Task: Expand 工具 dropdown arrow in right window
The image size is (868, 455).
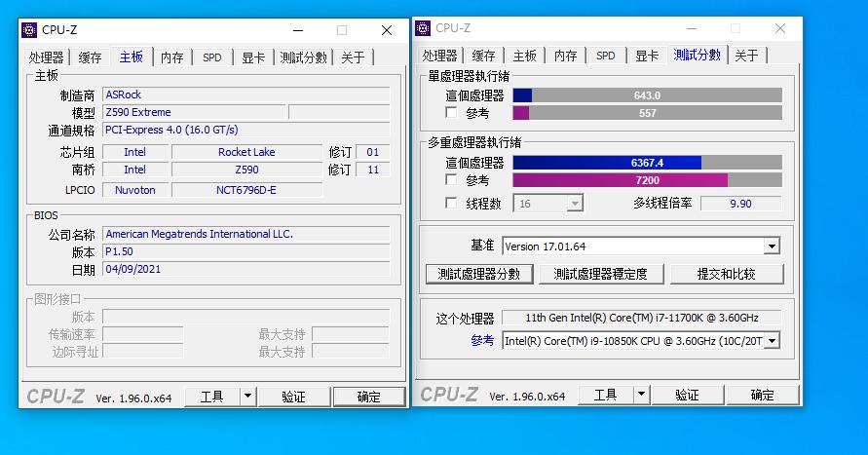Action: tap(642, 395)
